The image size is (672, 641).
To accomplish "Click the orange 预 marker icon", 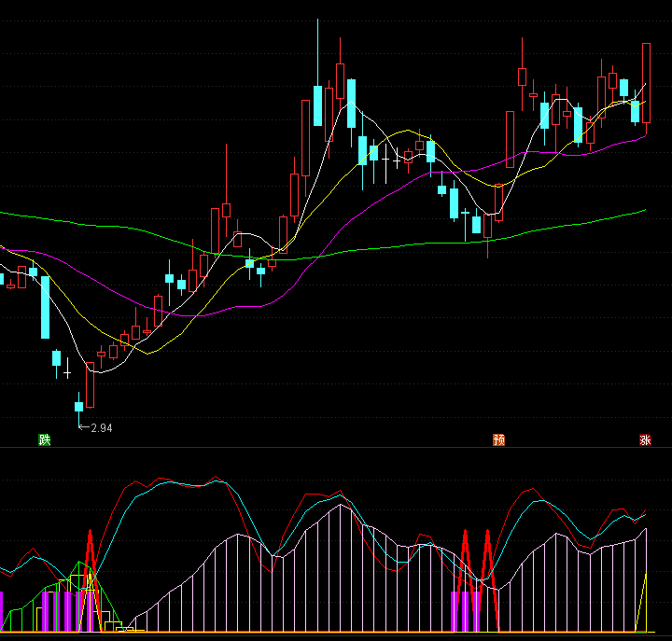I will click(x=498, y=439).
